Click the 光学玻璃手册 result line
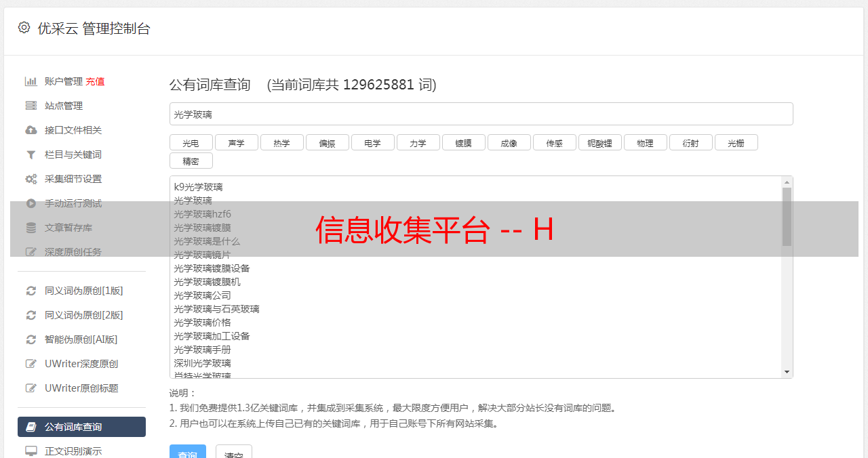 click(202, 350)
